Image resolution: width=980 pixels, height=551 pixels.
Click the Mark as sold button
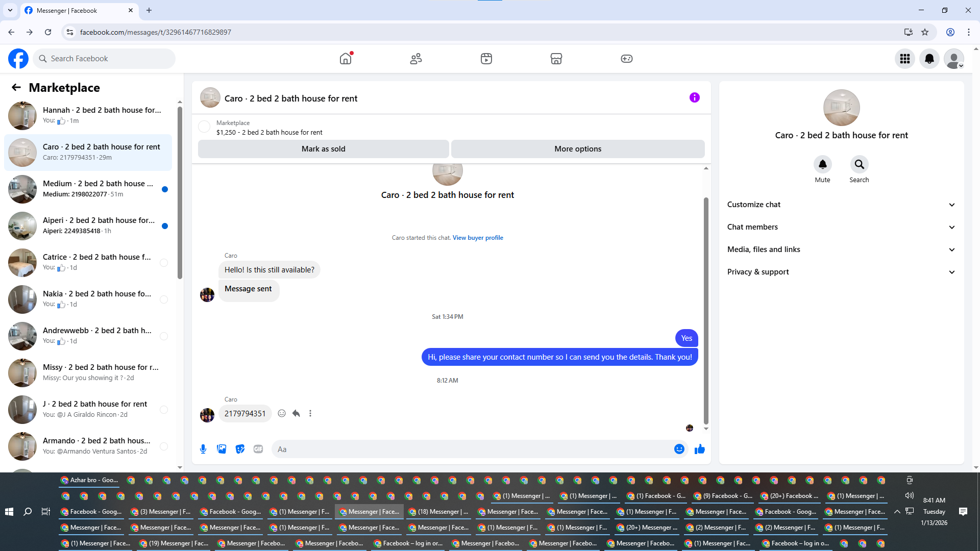point(323,149)
